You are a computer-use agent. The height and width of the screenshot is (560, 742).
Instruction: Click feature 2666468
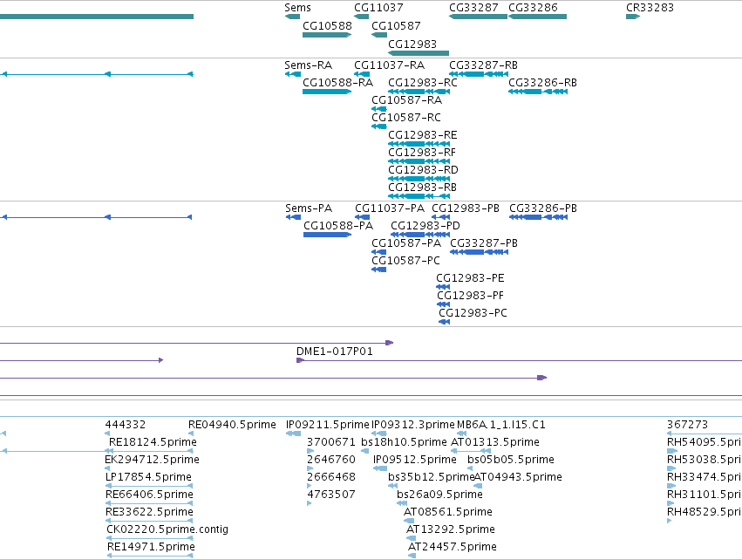[x=310, y=486]
